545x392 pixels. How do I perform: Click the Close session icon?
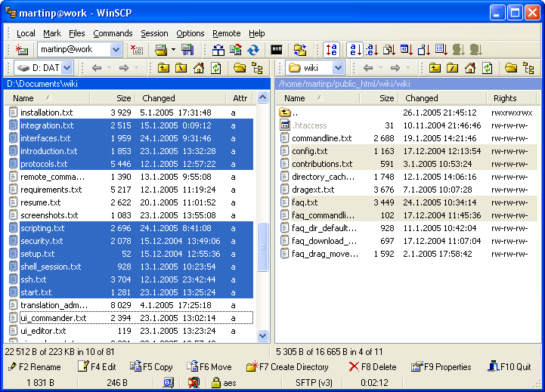[x=137, y=50]
